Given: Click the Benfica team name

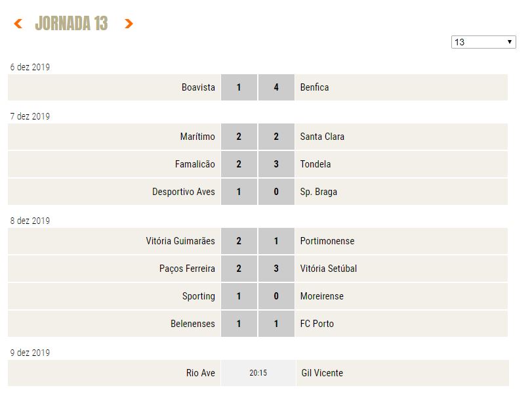Looking at the screenshot, I should click(314, 87).
